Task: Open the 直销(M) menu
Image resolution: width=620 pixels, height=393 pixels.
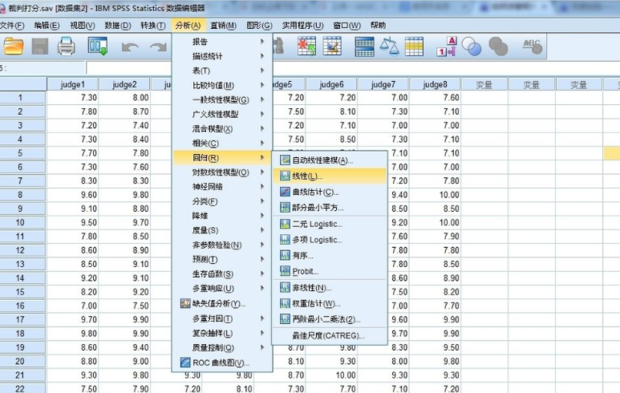Action: tap(223, 25)
